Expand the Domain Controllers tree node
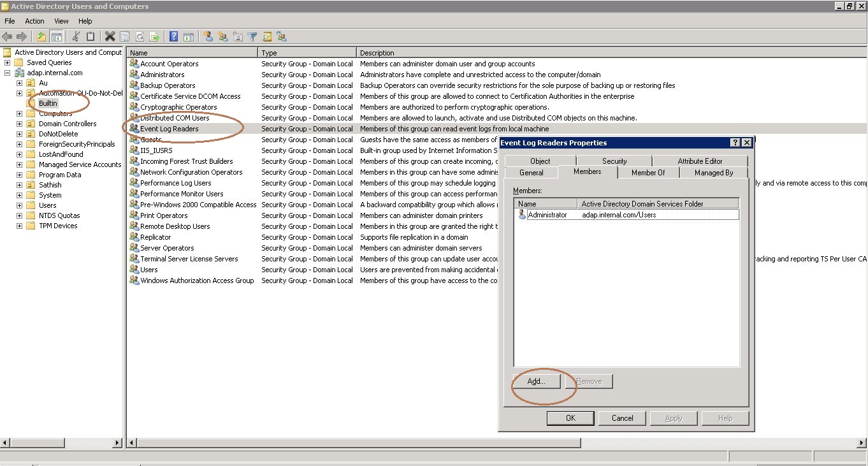Viewport: 868px width, 466px height. tap(19, 124)
